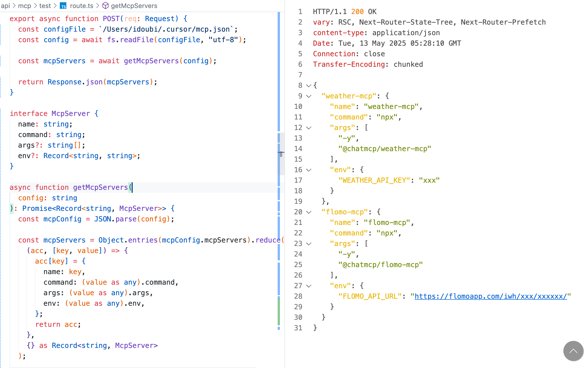Click the TypeScript file icon in breadcrumb

(x=63, y=6)
